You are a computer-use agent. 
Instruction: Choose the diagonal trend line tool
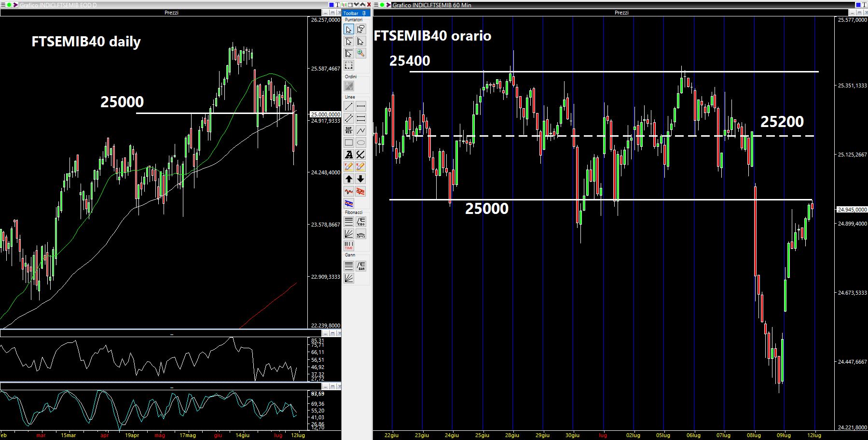click(x=349, y=106)
